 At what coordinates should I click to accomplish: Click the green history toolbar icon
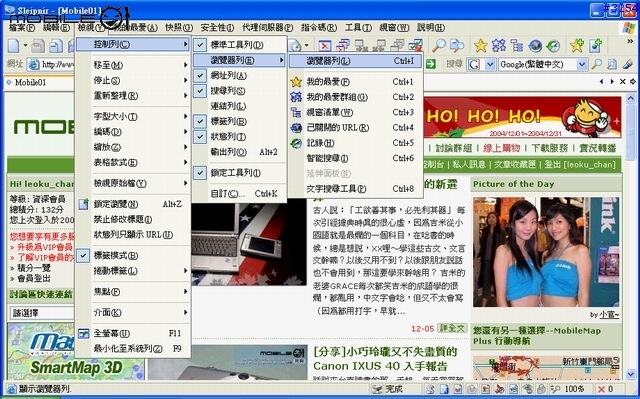(x=553, y=45)
